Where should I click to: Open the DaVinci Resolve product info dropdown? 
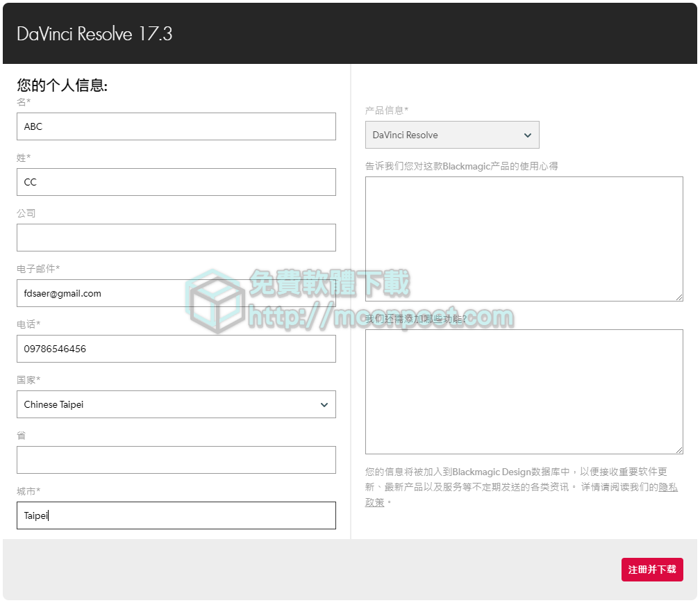[x=452, y=135]
